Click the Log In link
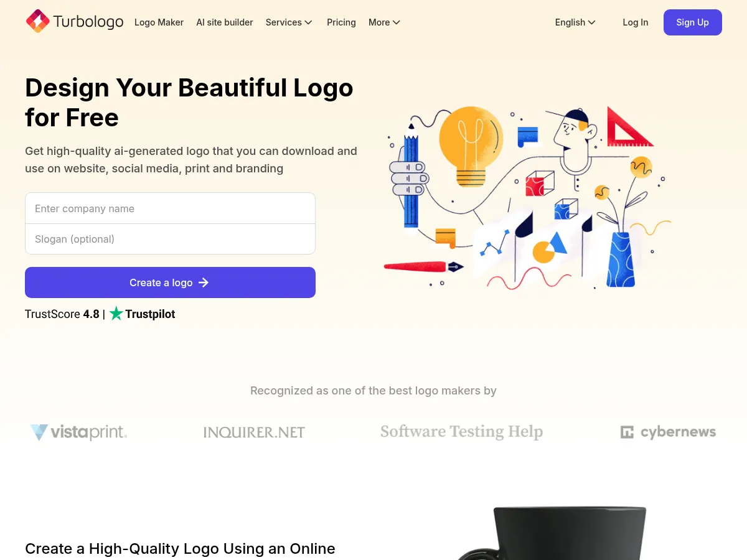The height and width of the screenshot is (560, 747). coord(636,22)
